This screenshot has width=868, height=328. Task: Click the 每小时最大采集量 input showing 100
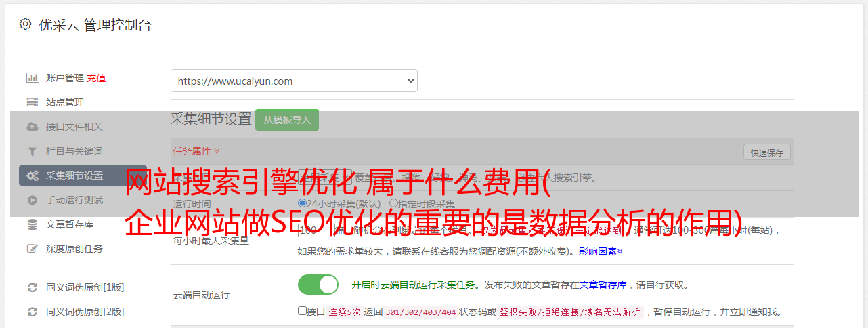coord(317,230)
